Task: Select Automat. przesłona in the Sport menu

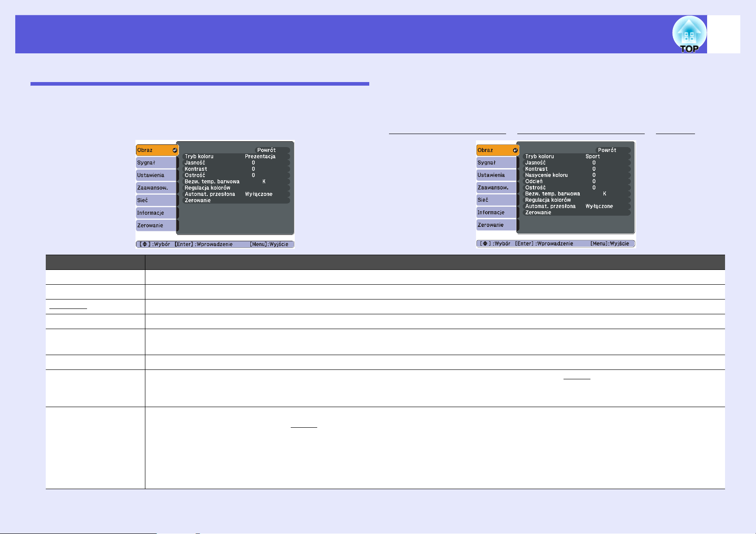Action: tap(577, 206)
